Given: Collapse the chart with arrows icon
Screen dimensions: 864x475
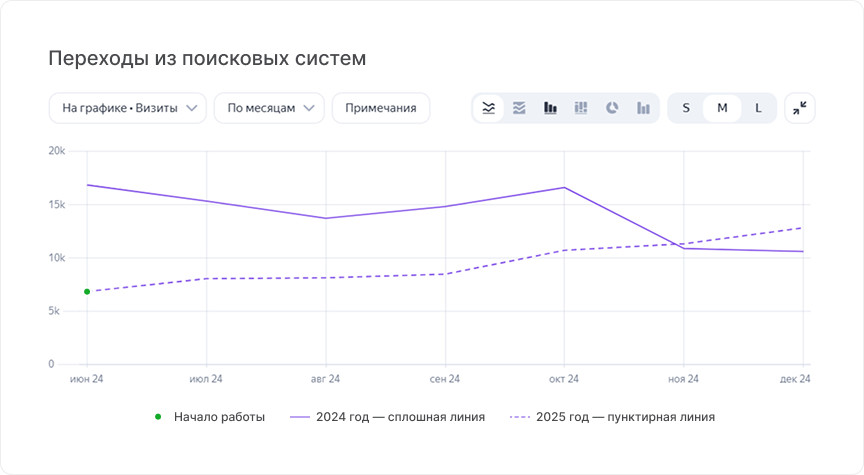Looking at the screenshot, I should click(800, 108).
